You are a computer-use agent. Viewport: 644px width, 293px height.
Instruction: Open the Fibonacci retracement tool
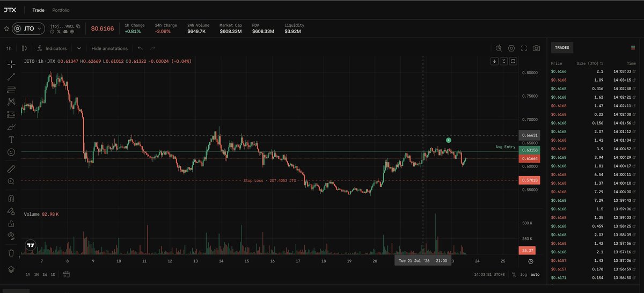[11, 89]
